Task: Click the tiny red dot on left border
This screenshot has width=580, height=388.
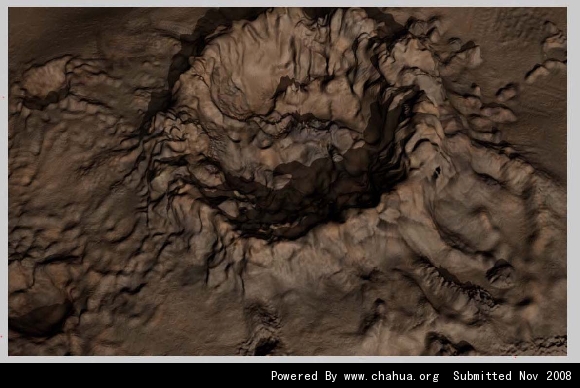Action: (x=3, y=97)
